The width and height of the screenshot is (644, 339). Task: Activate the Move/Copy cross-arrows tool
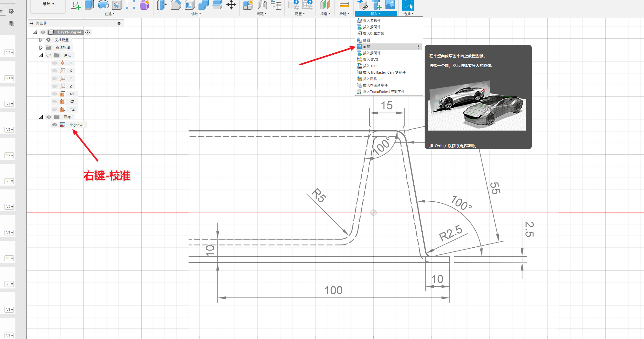pyautogui.click(x=231, y=5)
